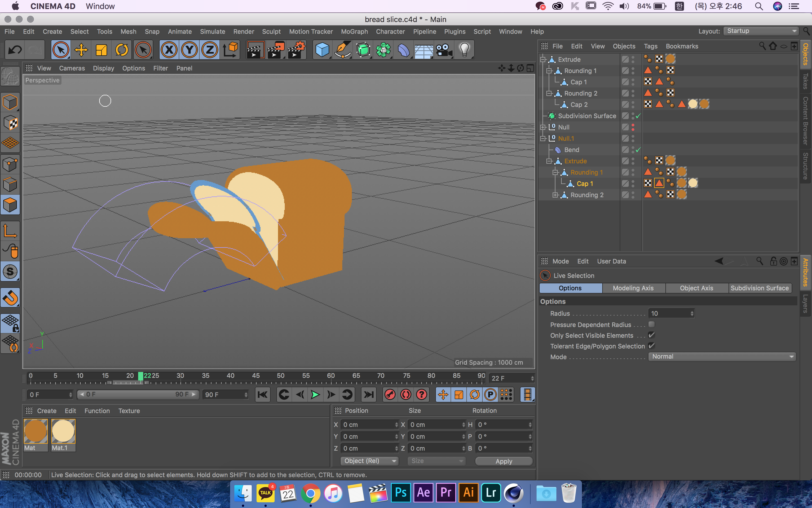Expand Rounding 2 under highlighted Extrude

[556, 195]
